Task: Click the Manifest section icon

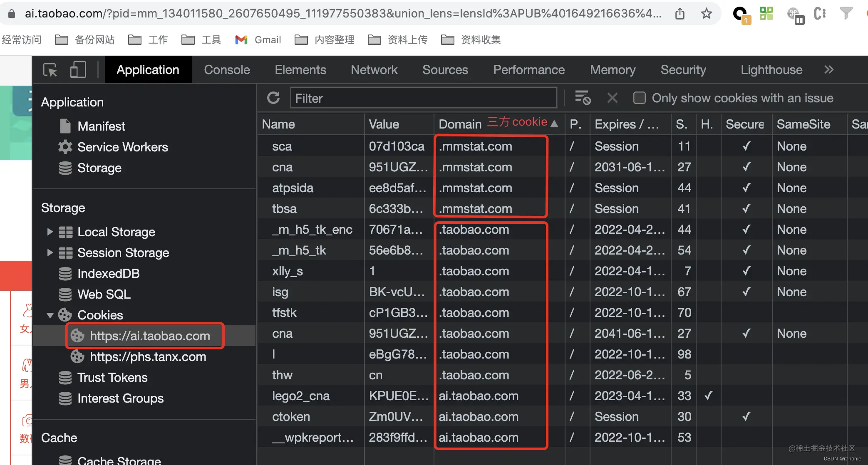Action: point(66,126)
